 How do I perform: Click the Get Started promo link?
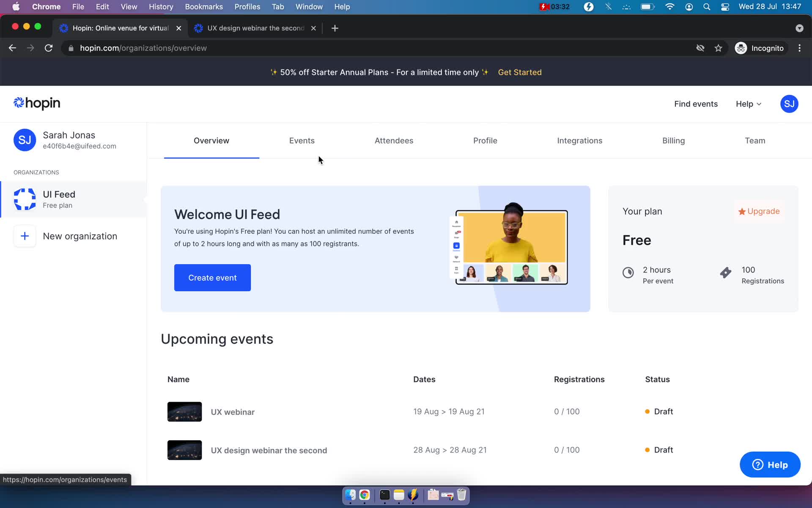(519, 72)
